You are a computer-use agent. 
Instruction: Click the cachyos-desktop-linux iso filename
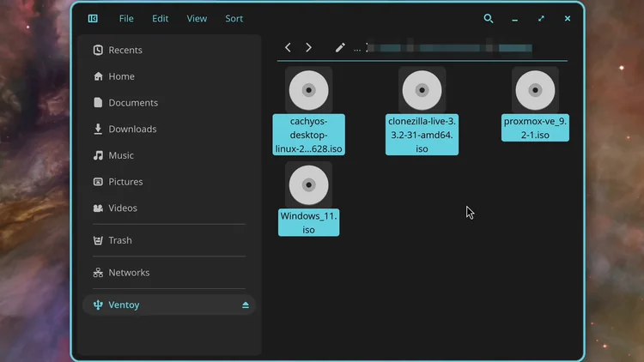(308, 135)
